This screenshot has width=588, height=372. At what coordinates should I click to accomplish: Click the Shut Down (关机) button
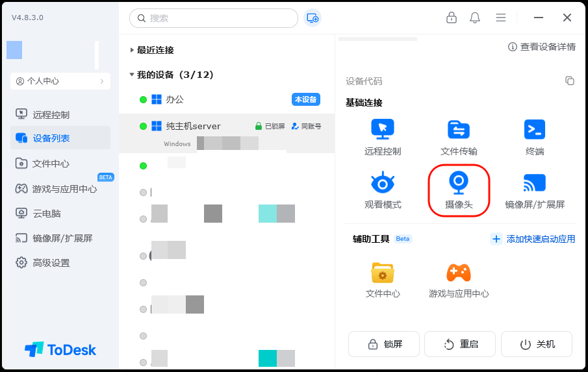point(537,344)
